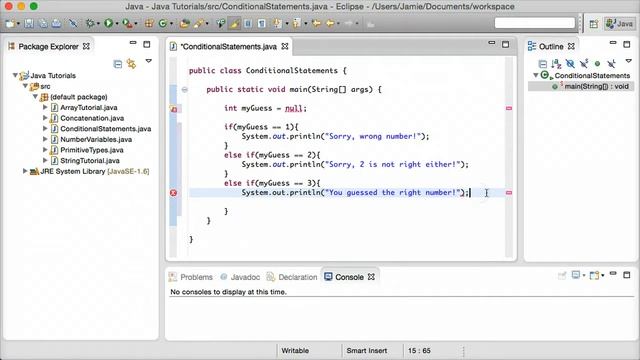Click the Open Type toolbar icon

point(184,24)
